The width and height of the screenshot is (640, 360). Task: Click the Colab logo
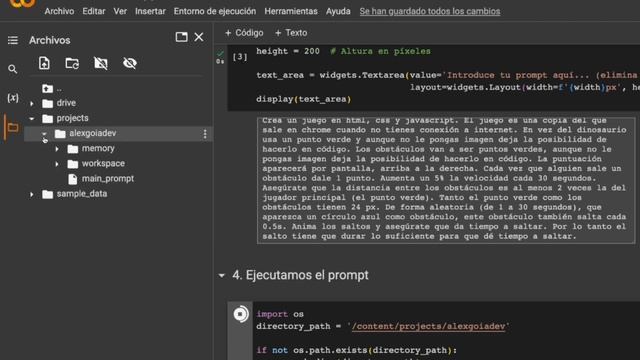(22, 3)
